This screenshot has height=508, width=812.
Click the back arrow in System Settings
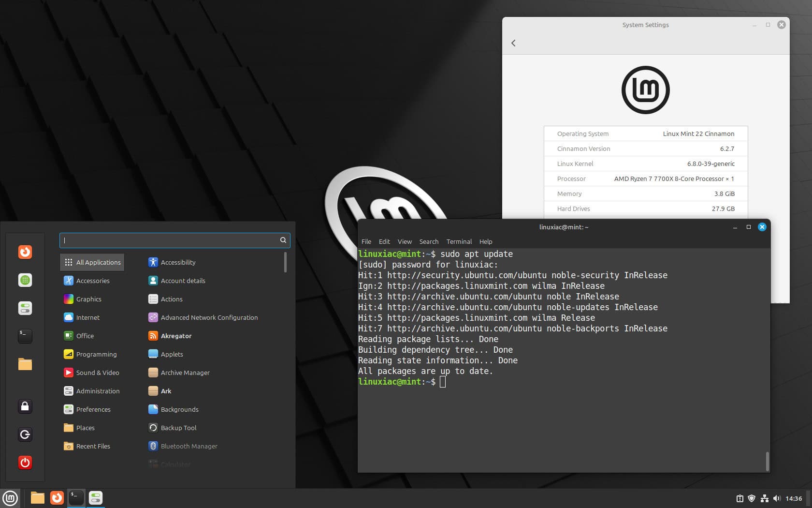(513, 43)
